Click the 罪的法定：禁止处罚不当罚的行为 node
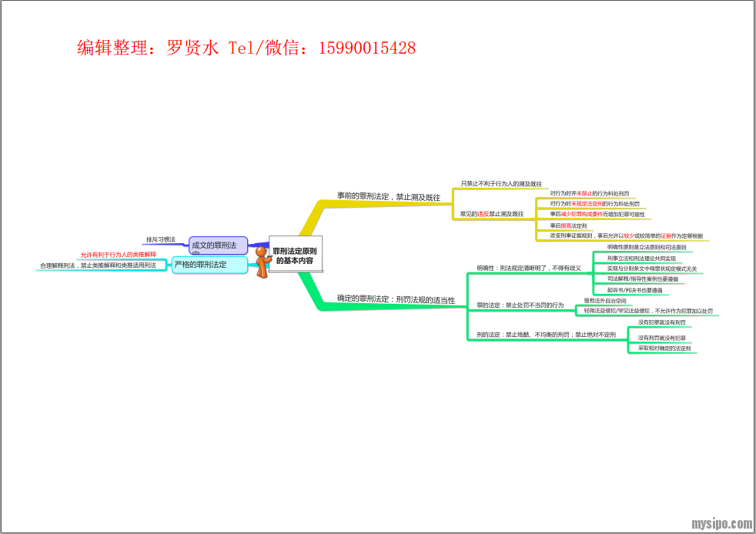The width and height of the screenshot is (756, 534). [520, 305]
